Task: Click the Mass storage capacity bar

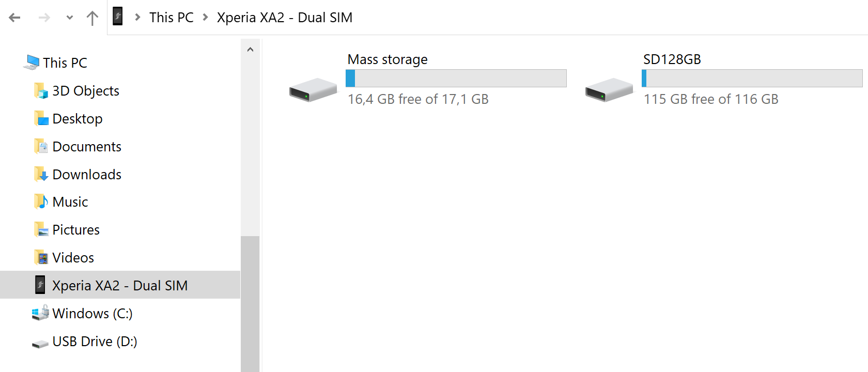Action: [x=456, y=79]
